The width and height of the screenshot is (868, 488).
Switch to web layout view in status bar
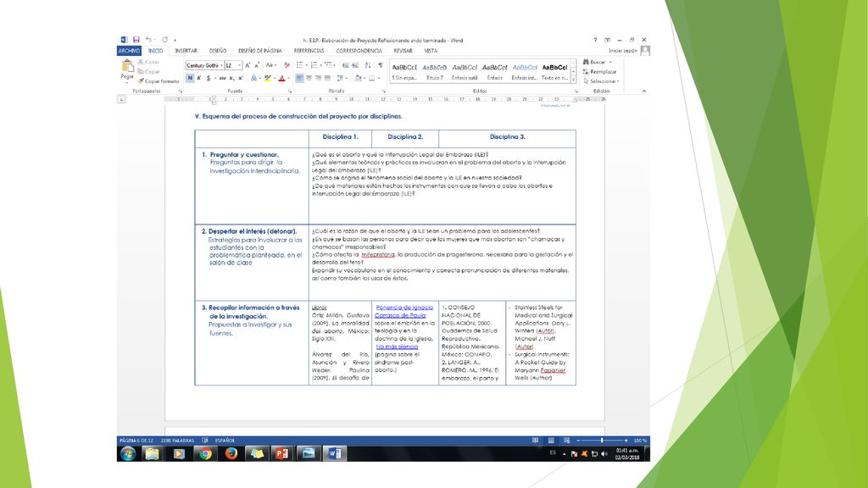566,441
